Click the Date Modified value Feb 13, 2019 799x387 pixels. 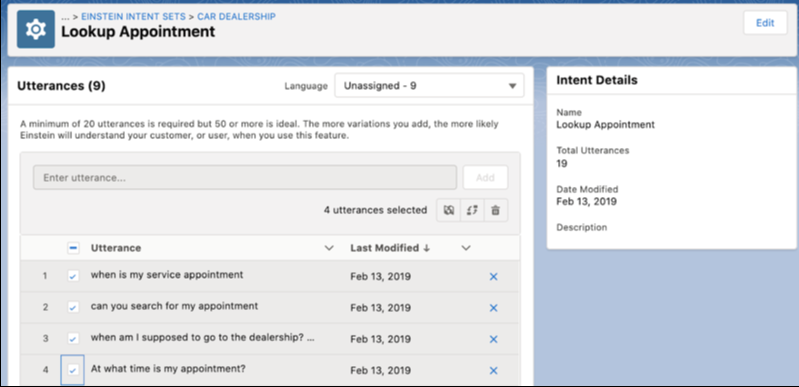[587, 201]
